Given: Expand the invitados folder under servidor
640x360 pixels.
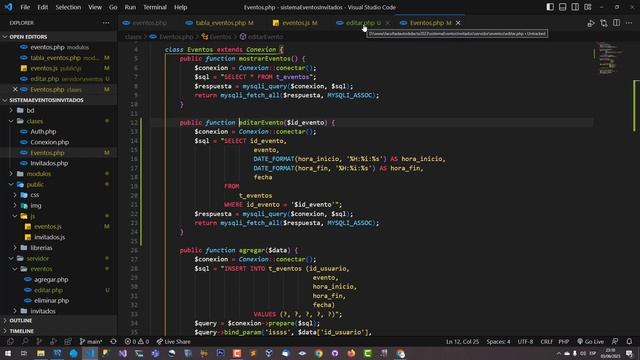Looking at the screenshot, I should coord(58,311).
